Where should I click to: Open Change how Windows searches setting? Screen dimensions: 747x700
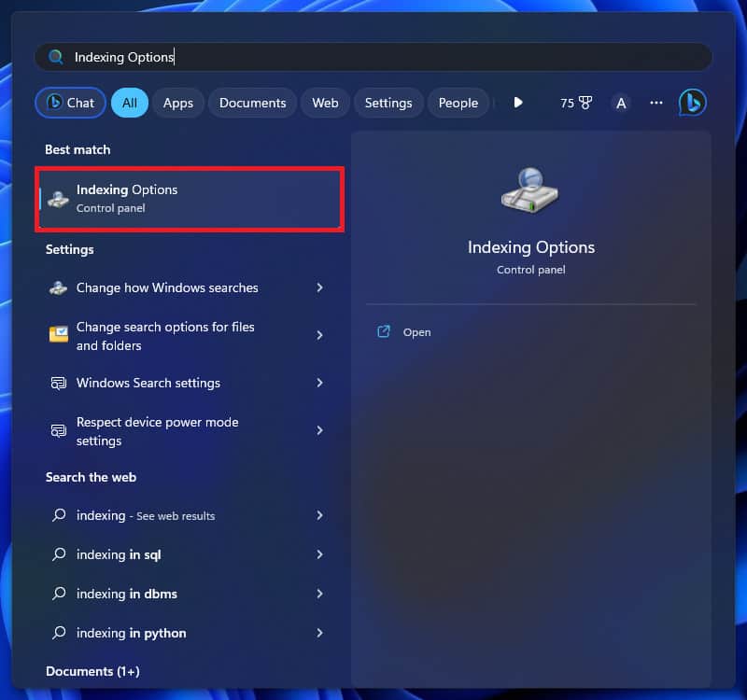[x=190, y=287]
